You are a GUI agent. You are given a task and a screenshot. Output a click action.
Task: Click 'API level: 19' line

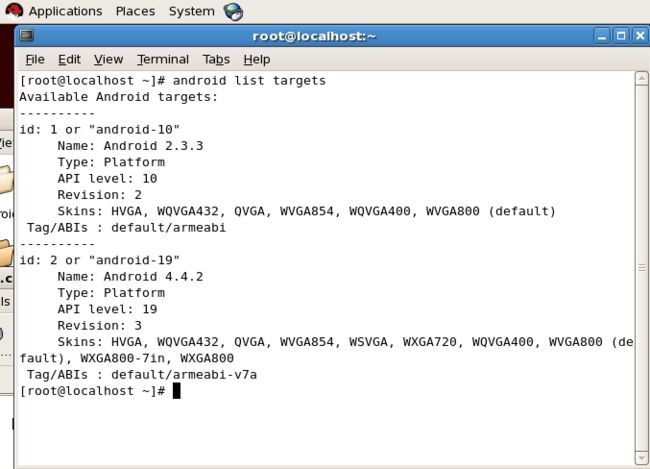click(107, 309)
